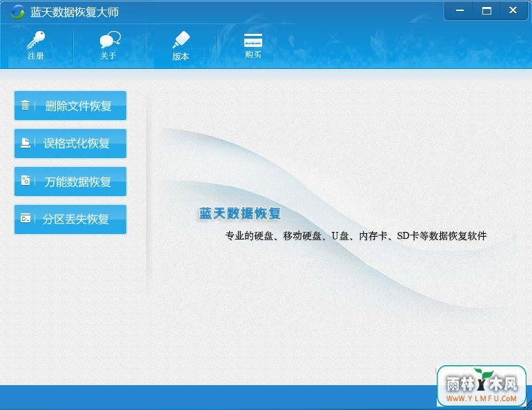Image resolution: width=532 pixels, height=410 pixels.
Task: Open the 关于 chat bubble icon
Action: [x=110, y=40]
